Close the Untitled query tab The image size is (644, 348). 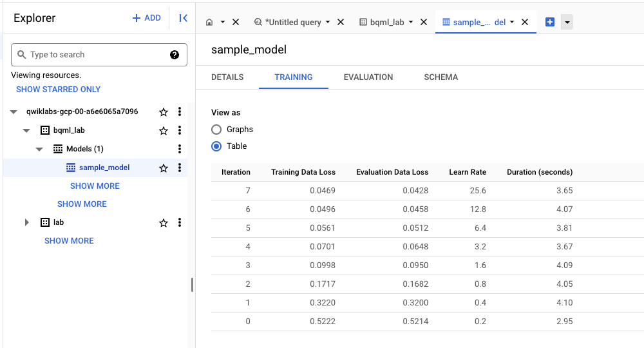(341, 22)
